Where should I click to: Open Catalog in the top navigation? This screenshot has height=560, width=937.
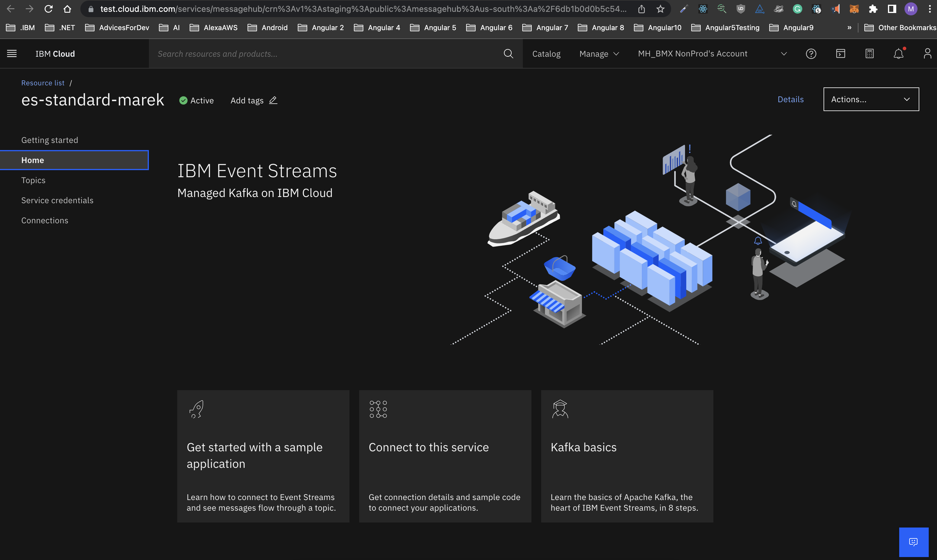pos(546,53)
